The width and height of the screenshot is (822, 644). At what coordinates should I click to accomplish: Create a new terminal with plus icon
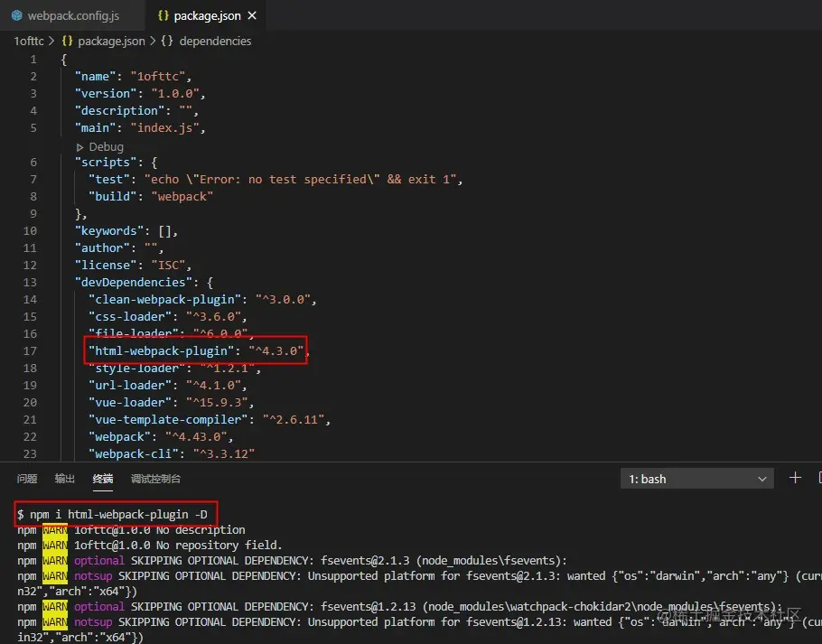click(x=795, y=478)
